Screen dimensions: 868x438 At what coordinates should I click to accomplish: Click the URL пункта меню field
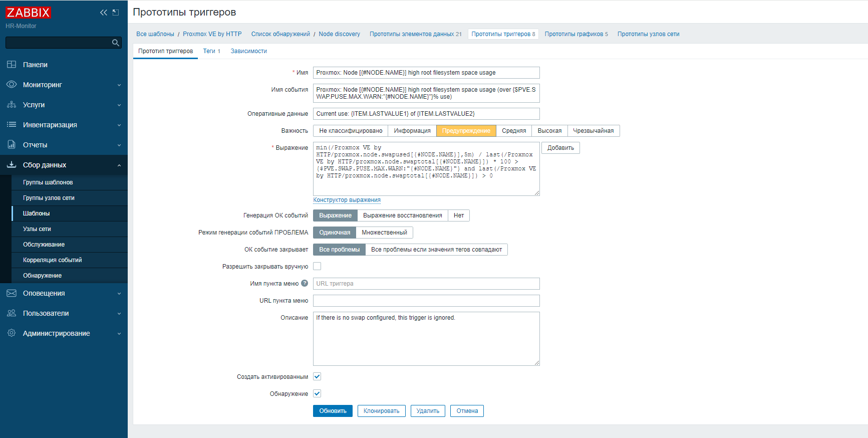tap(426, 301)
